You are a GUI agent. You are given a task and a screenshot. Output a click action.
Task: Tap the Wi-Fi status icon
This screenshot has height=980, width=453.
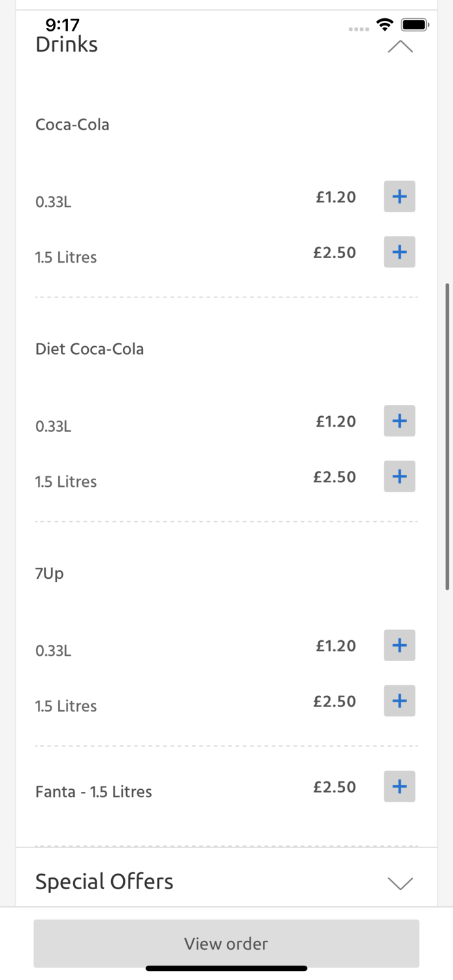[385, 25]
